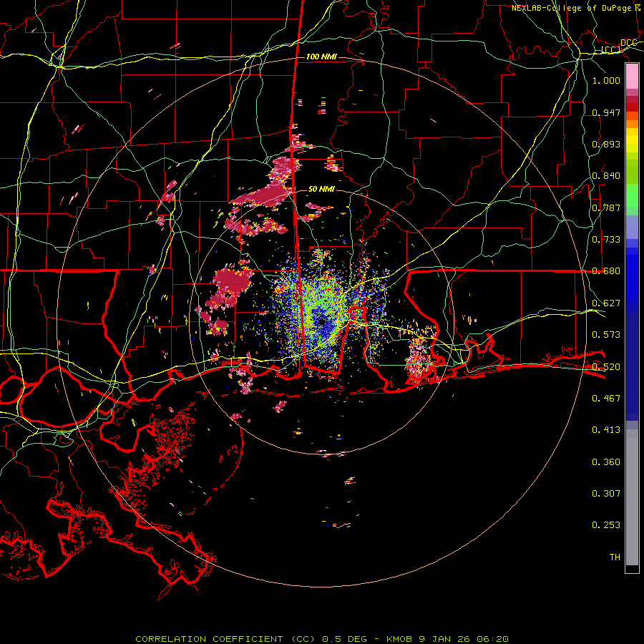Select the 0.787 scale value

[x=606, y=208]
